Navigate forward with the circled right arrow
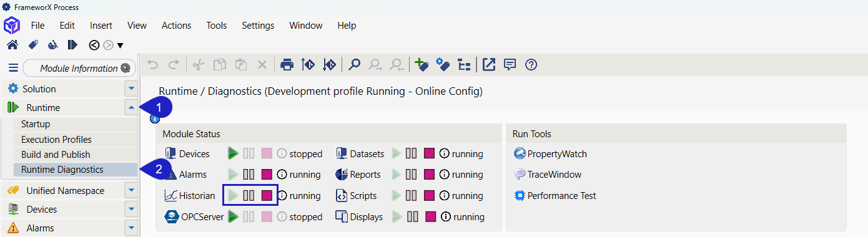868x237 pixels. pos(108,45)
